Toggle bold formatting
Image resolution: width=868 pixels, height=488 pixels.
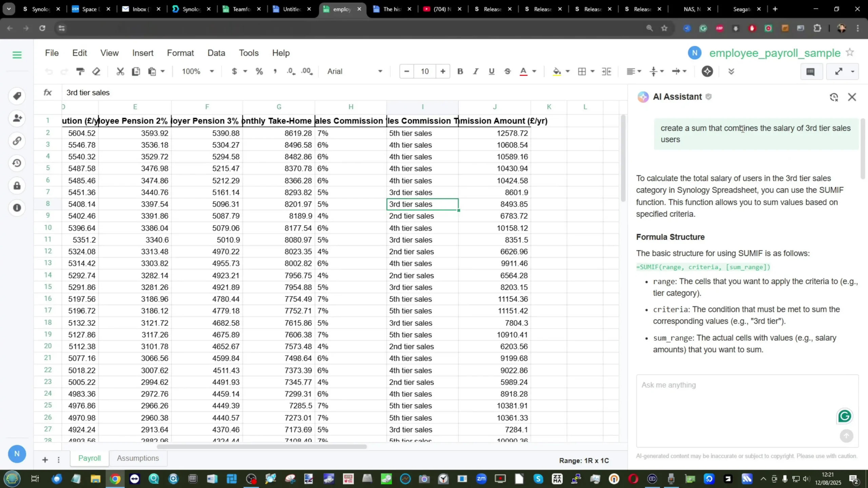(460, 71)
